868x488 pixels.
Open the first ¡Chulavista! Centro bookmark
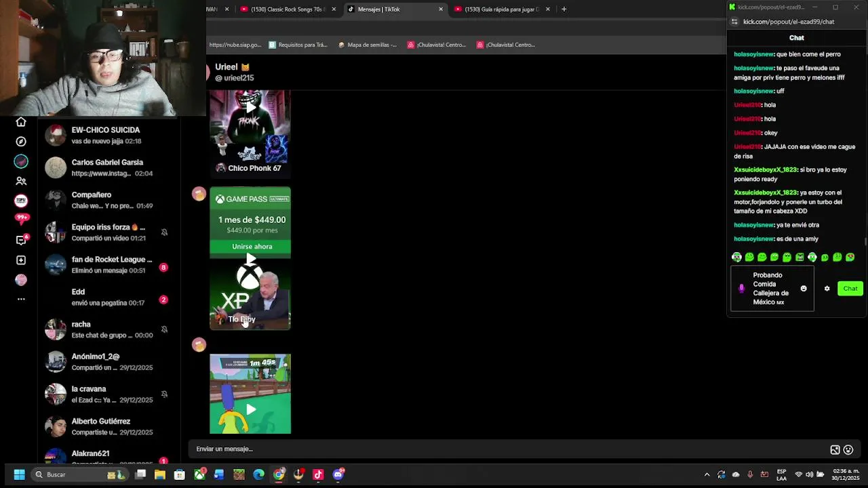[437, 45]
